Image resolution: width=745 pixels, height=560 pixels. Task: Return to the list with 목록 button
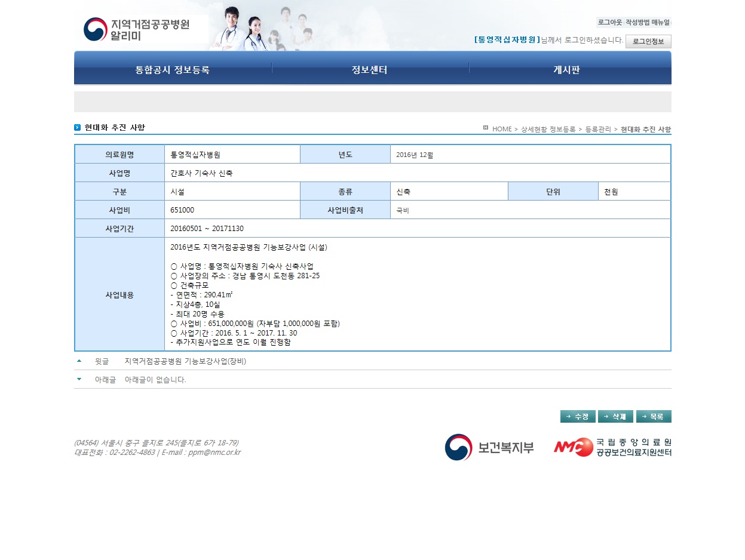[654, 416]
